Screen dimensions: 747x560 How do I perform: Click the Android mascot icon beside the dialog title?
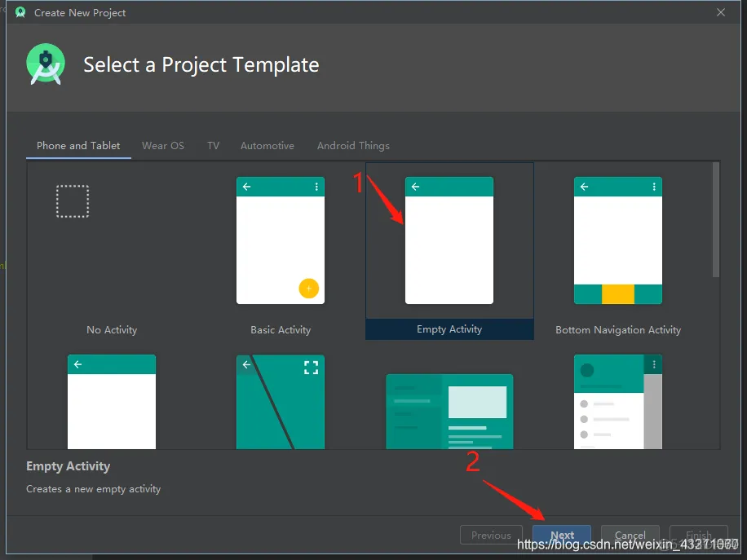[45, 64]
